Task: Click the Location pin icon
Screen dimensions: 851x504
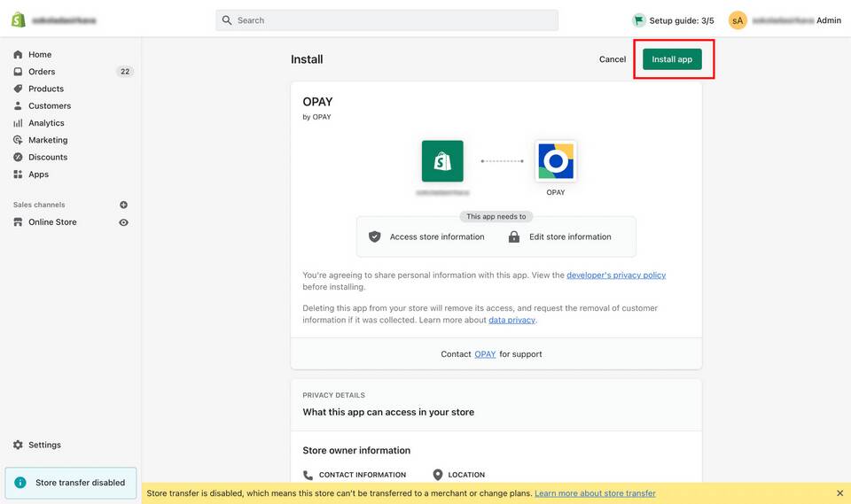Action: (437, 475)
